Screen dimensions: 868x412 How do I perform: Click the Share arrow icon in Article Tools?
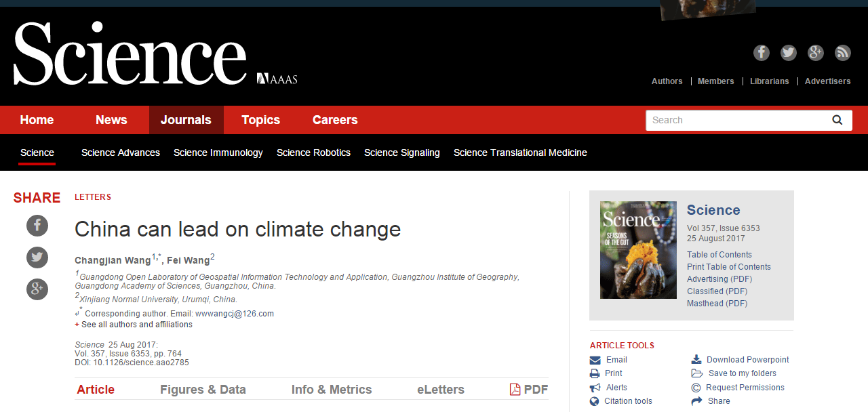696,401
